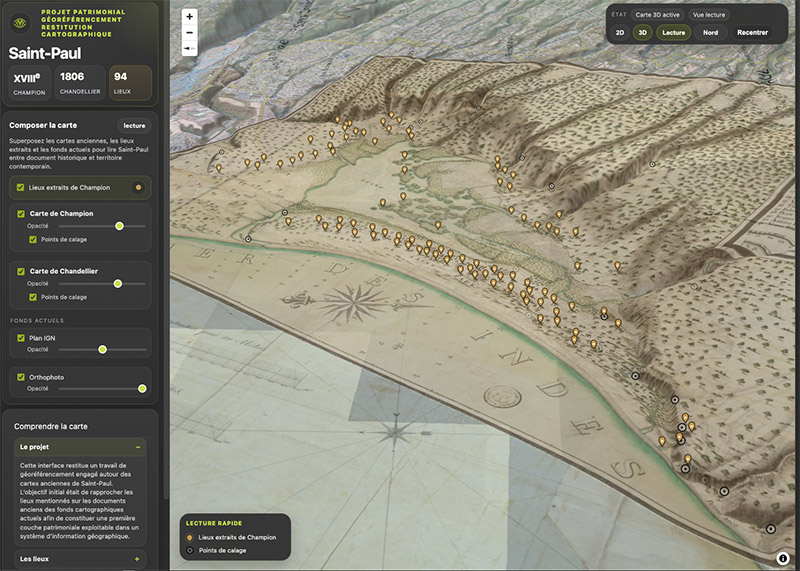The image size is (800, 571).
Task: Select the XVIIIe Champion card
Action: click(x=29, y=83)
